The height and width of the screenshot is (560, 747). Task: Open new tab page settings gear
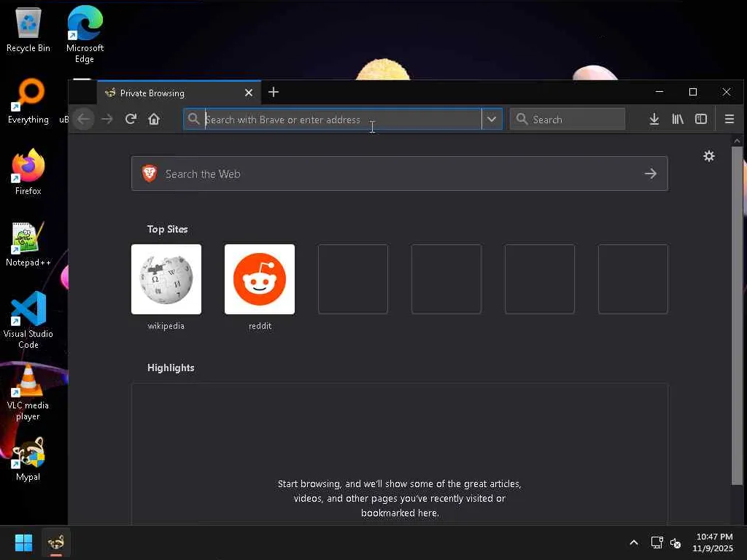click(x=709, y=156)
